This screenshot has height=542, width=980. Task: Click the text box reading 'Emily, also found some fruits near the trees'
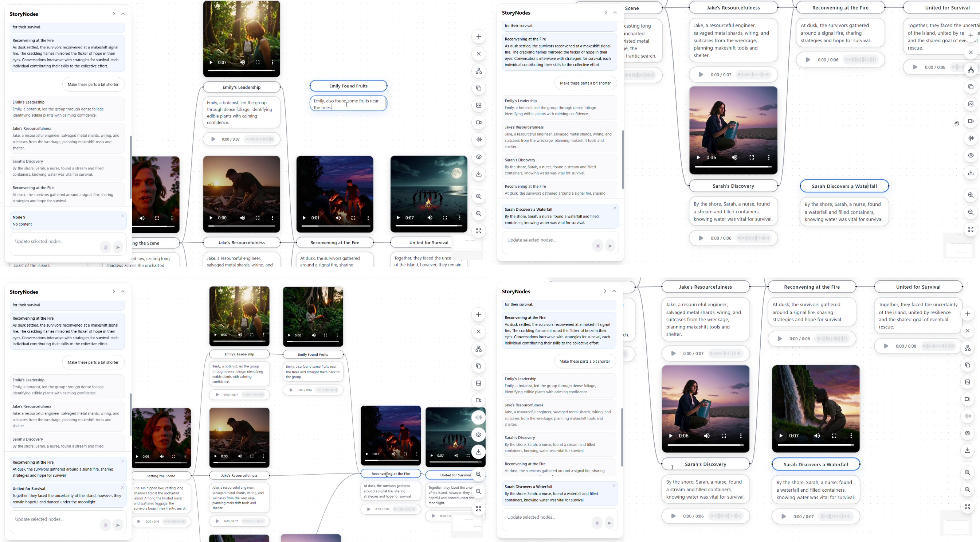348,104
